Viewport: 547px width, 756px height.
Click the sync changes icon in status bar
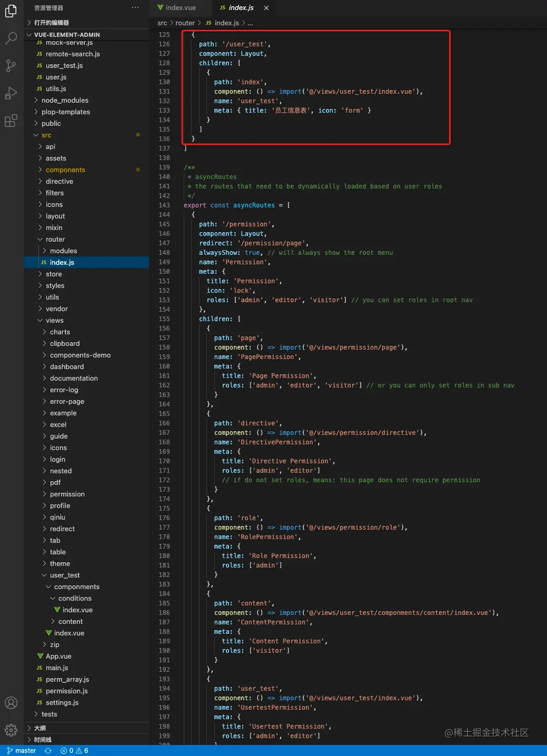point(48,751)
